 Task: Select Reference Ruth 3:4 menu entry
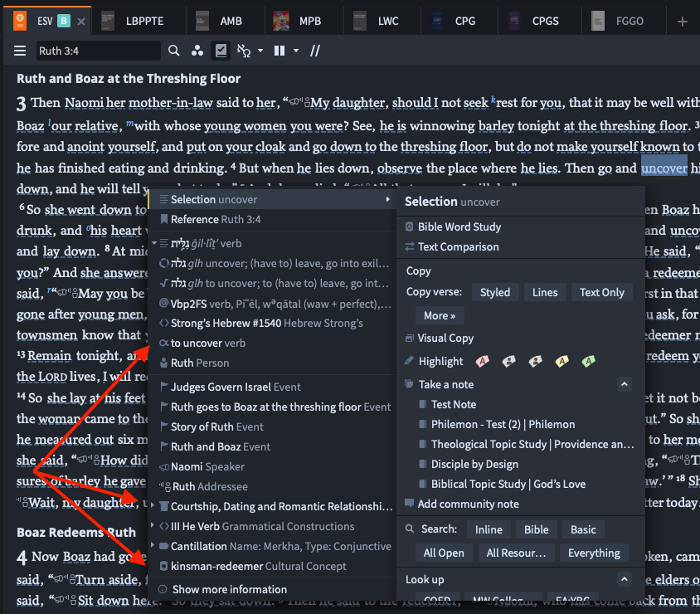272,219
